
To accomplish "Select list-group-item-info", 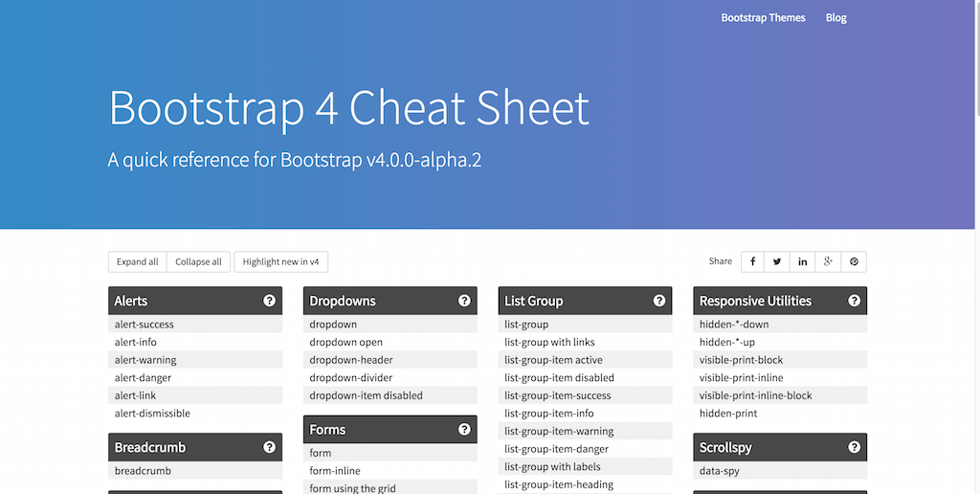I will click(x=585, y=414).
